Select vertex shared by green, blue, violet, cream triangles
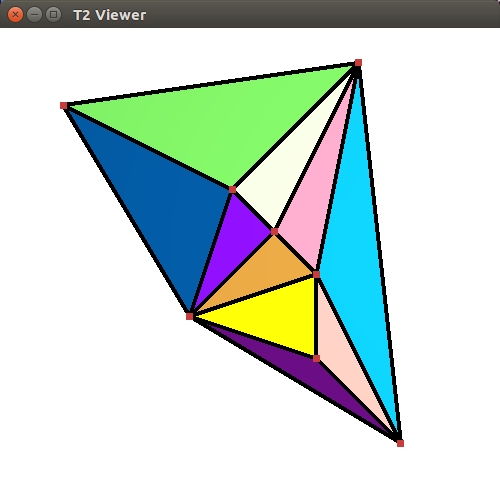Screen dimensions: 500x478 [233, 190]
